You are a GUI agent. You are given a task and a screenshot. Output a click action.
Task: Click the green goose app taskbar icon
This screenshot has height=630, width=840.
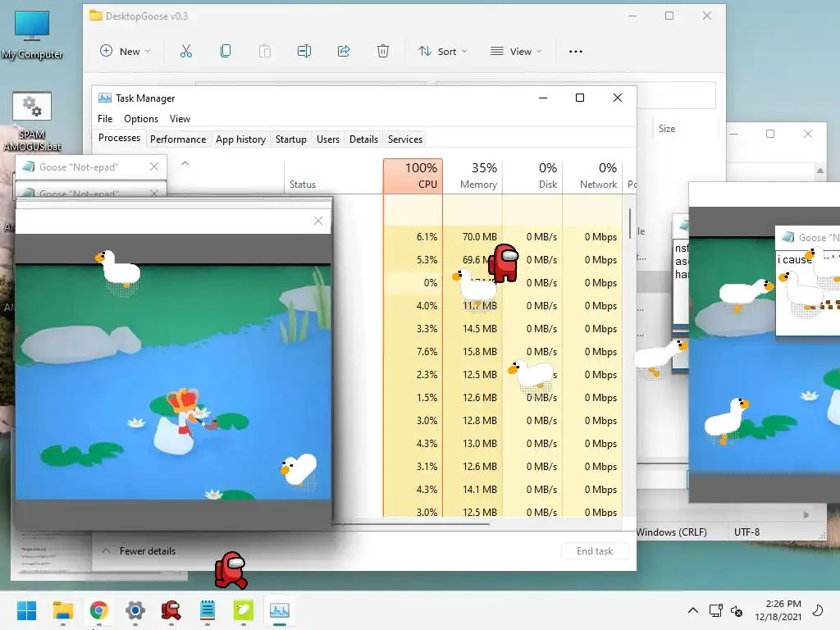tap(243, 610)
